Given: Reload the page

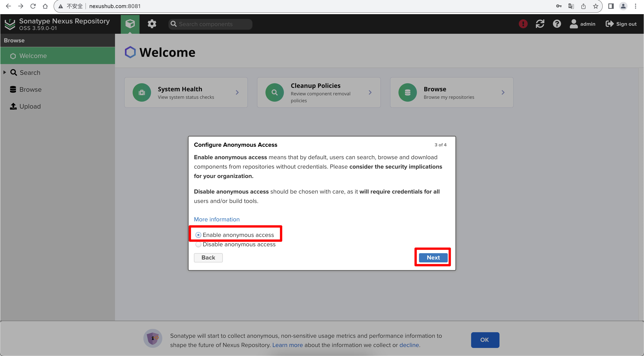Looking at the screenshot, I should (33, 6).
